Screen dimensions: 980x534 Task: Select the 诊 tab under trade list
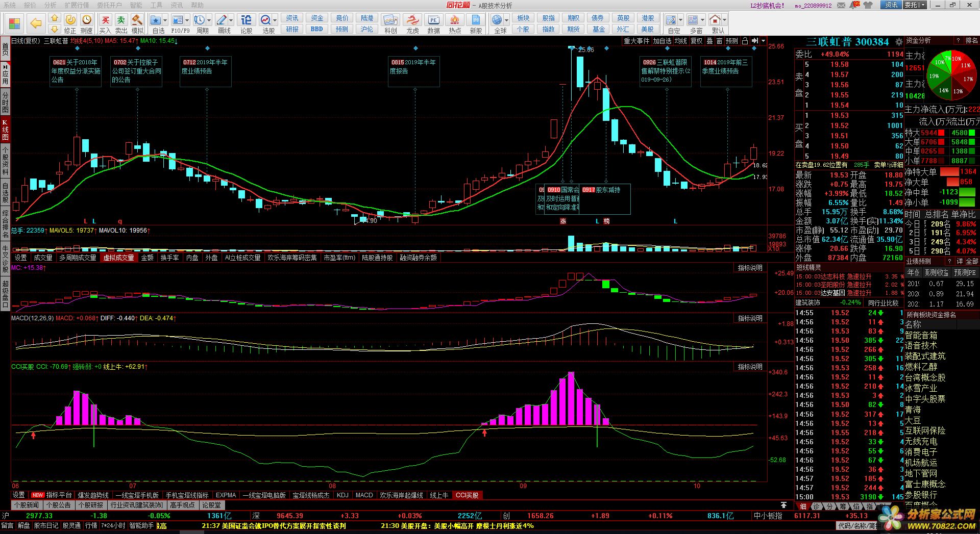[817, 506]
